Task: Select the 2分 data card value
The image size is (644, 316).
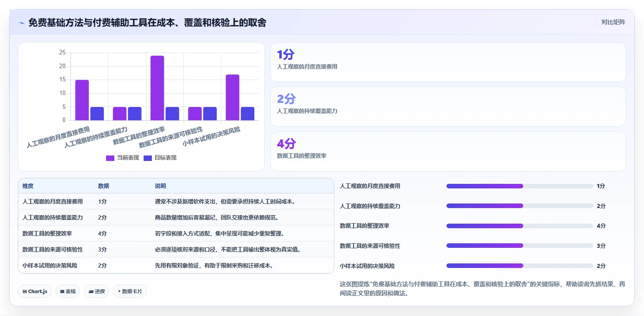Action: point(286,99)
